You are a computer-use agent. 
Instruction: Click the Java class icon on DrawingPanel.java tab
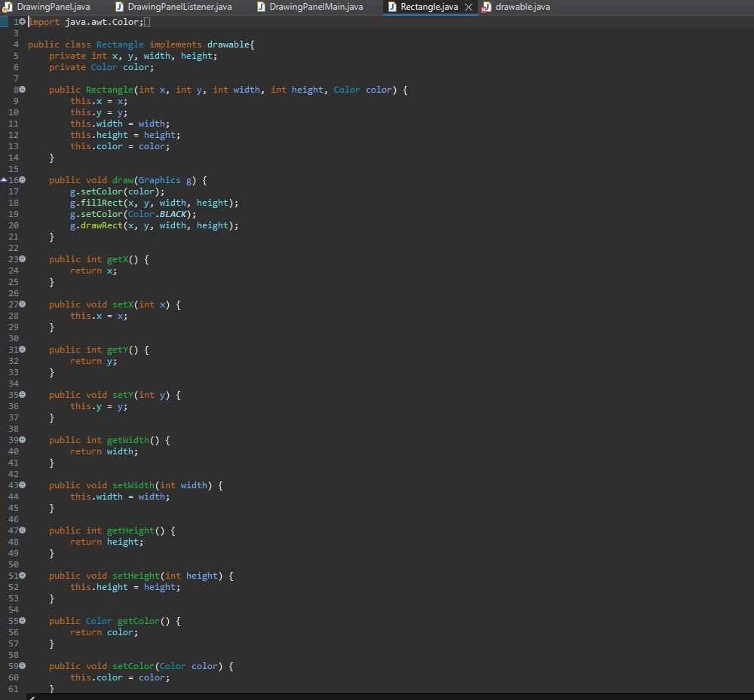[x=7, y=7]
